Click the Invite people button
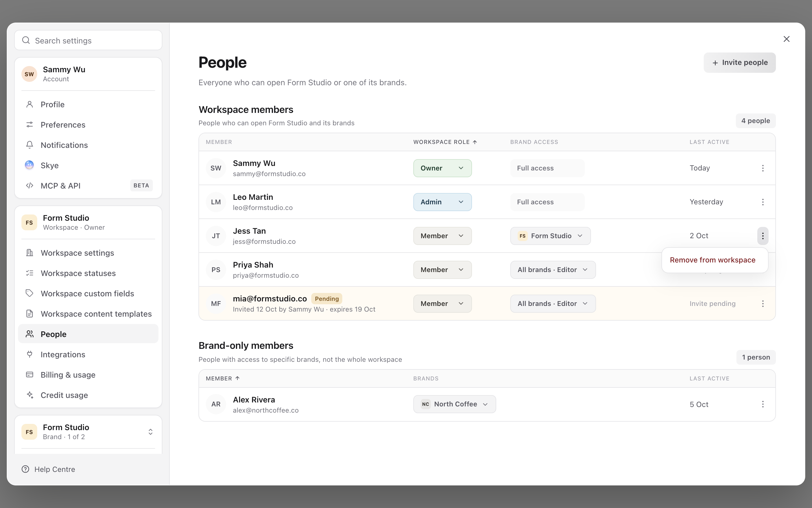The image size is (812, 508). pyautogui.click(x=740, y=62)
